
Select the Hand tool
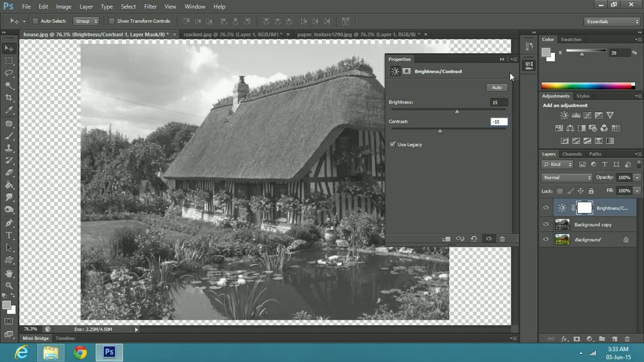9,273
